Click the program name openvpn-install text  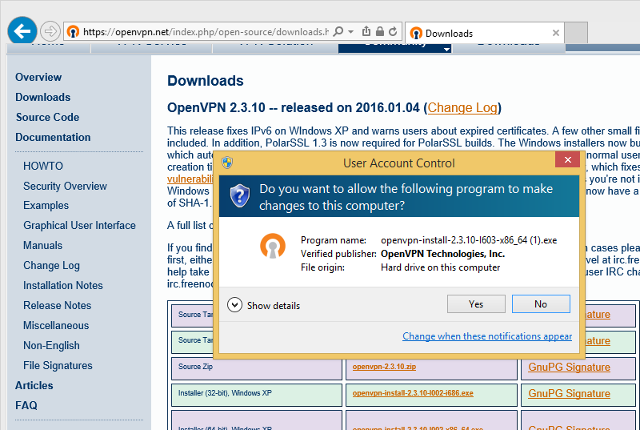[469, 240]
